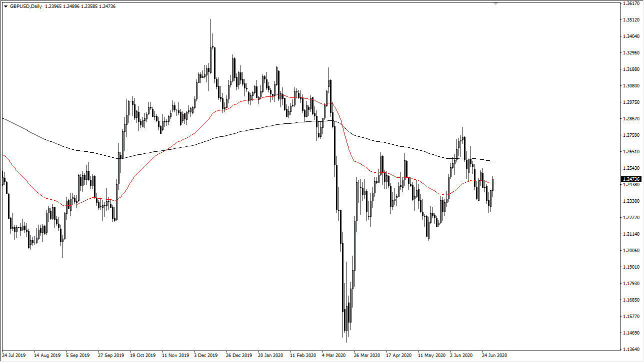
Task: Click the current price tag 1.24736 on the axis
Action: (630, 179)
